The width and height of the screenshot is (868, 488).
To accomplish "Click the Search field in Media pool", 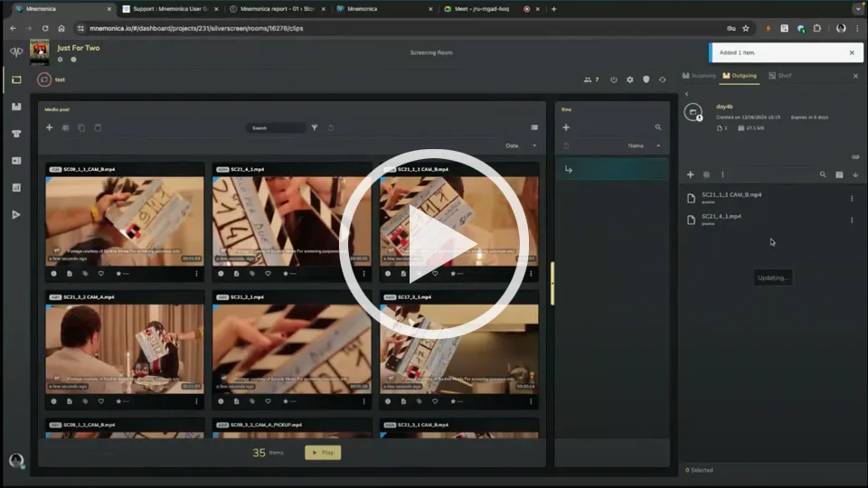I will pyautogui.click(x=276, y=127).
